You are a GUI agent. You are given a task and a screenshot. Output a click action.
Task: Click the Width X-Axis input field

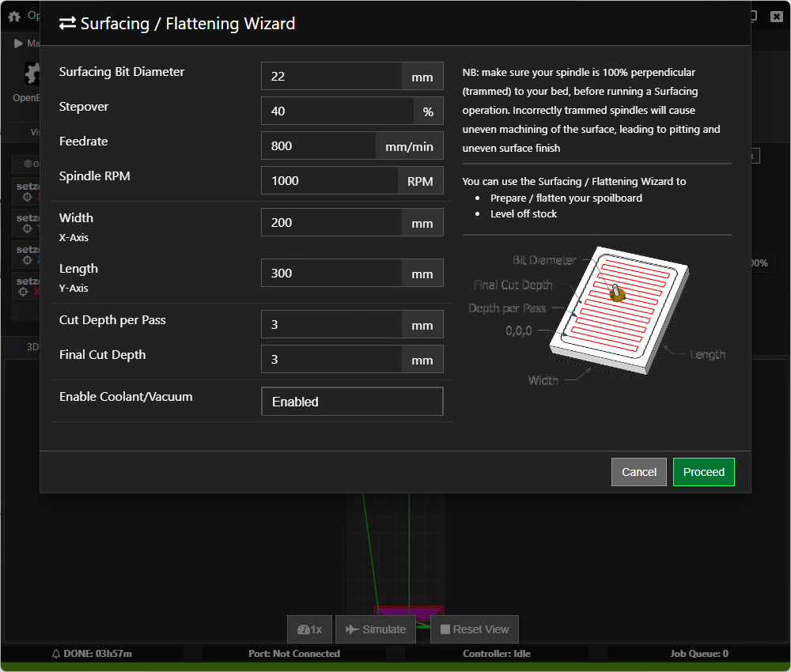point(331,223)
